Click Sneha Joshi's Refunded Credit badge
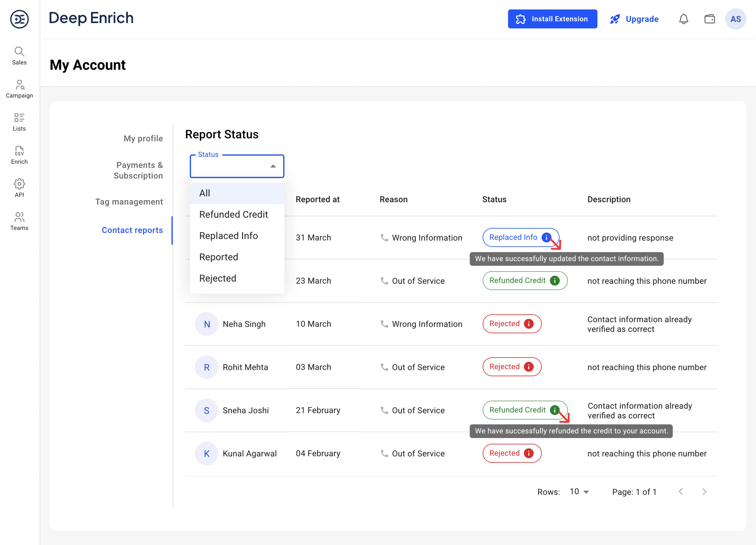Image resolution: width=756 pixels, height=545 pixels. click(525, 410)
